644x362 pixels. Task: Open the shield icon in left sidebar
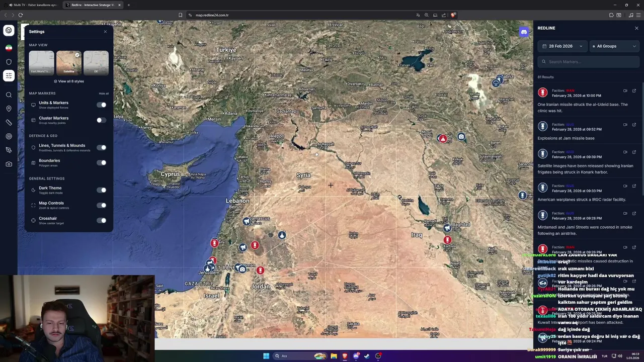tap(9, 62)
